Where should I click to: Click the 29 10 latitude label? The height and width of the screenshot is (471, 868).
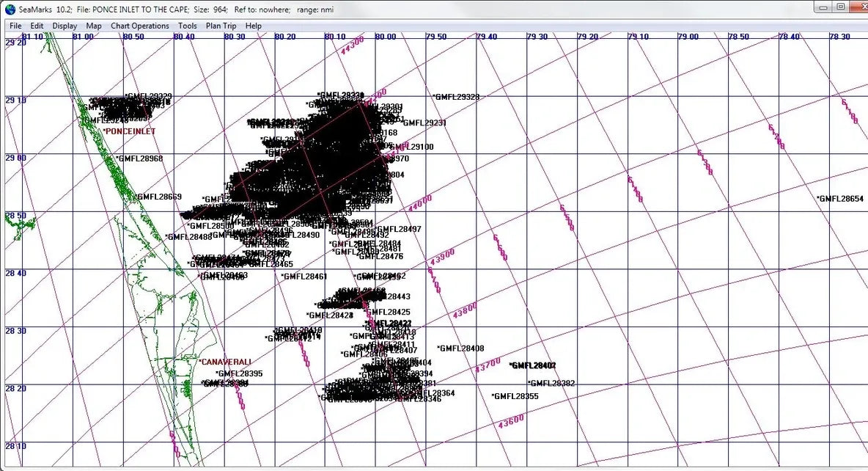(x=15, y=101)
